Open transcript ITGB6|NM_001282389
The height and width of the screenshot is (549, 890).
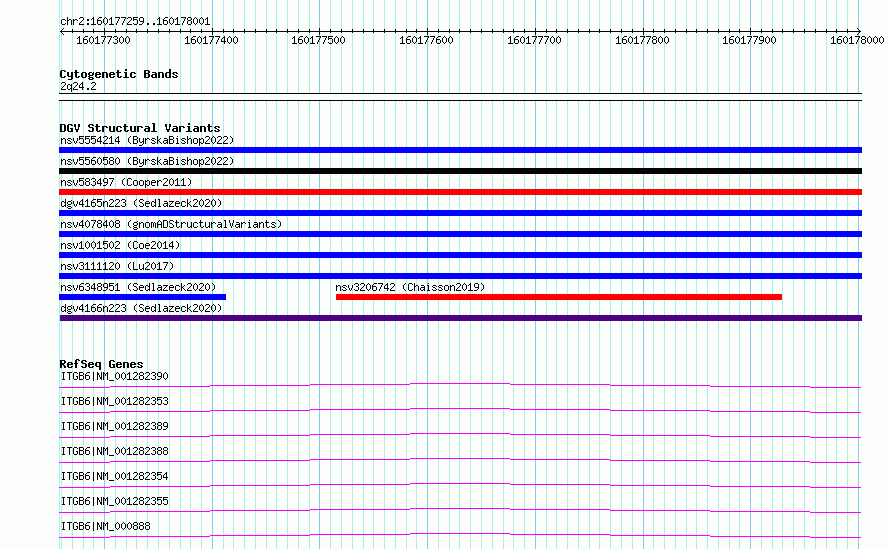click(x=115, y=426)
